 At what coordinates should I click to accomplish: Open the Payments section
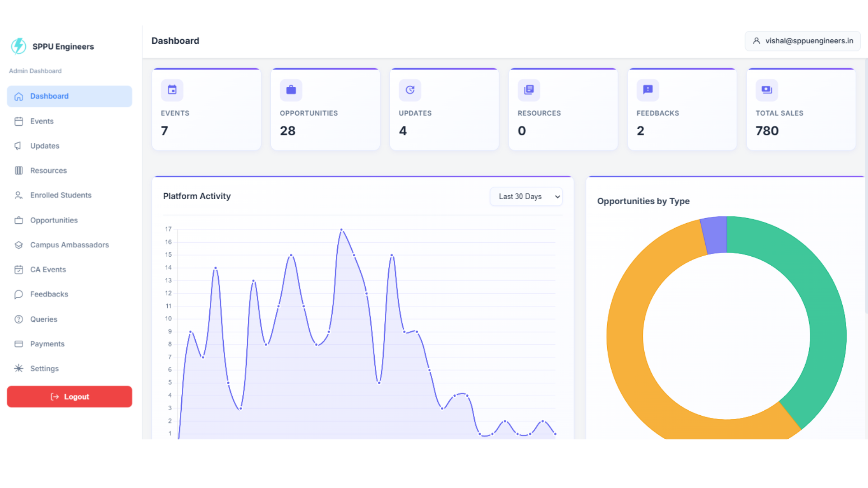pyautogui.click(x=47, y=344)
